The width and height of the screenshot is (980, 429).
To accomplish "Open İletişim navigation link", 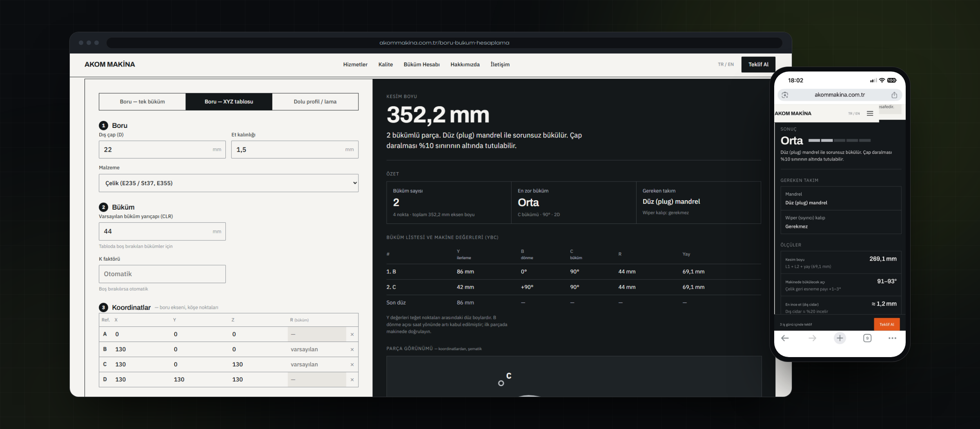I will click(x=500, y=65).
